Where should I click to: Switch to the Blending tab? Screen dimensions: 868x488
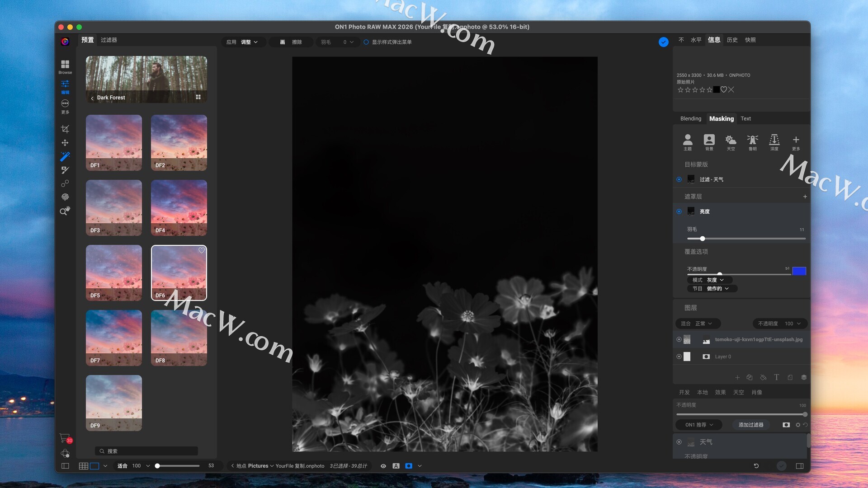(690, 119)
